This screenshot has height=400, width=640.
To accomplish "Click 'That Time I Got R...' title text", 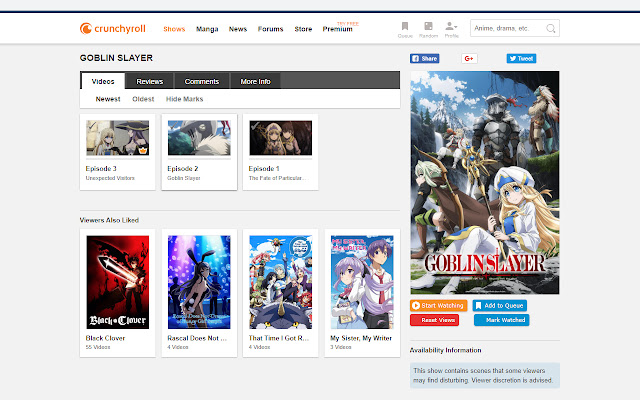I will point(279,338).
